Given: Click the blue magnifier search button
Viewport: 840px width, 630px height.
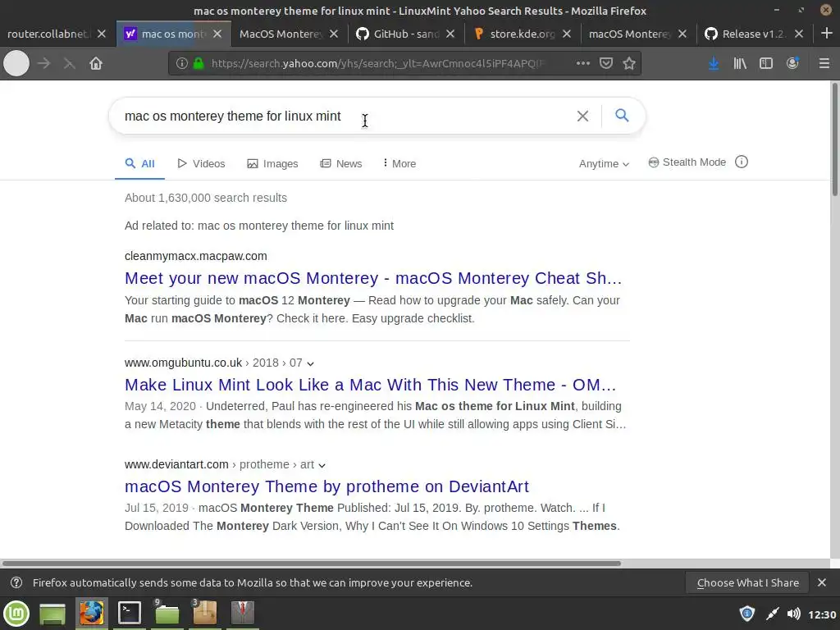Looking at the screenshot, I should [x=622, y=115].
